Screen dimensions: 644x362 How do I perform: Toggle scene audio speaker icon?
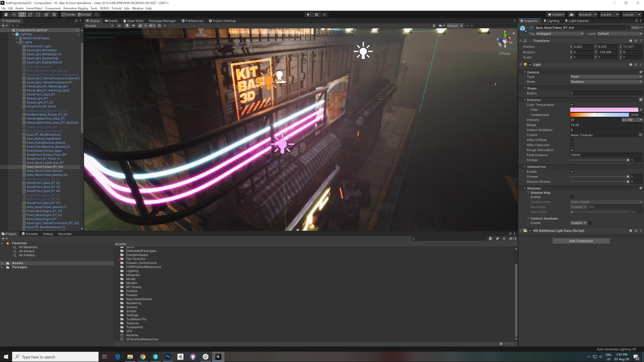tap(133, 26)
